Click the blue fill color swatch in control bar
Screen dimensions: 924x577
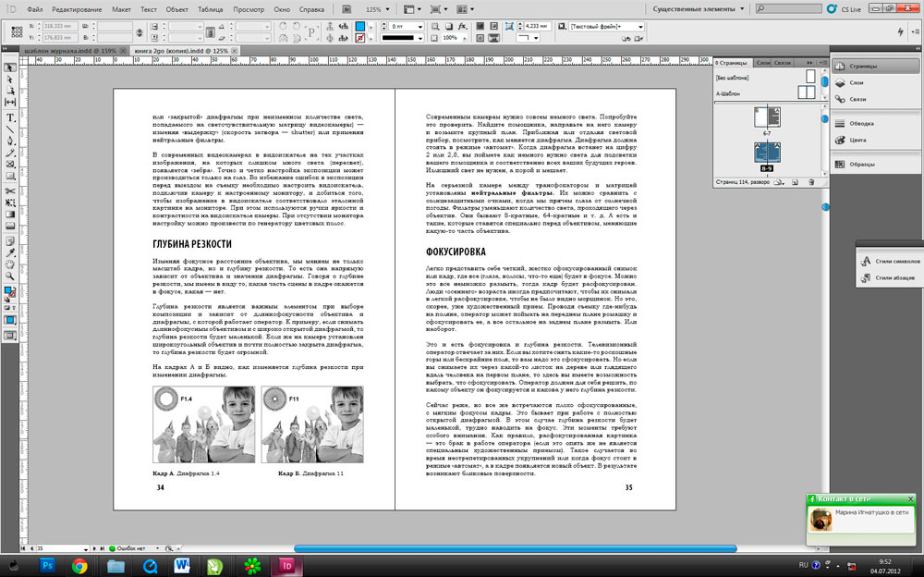click(x=361, y=27)
